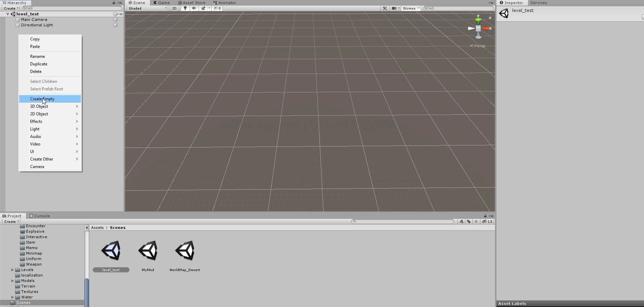644x307 pixels.
Task: Click the center cube of the orientation gizmo
Action: pyautogui.click(x=478, y=28)
